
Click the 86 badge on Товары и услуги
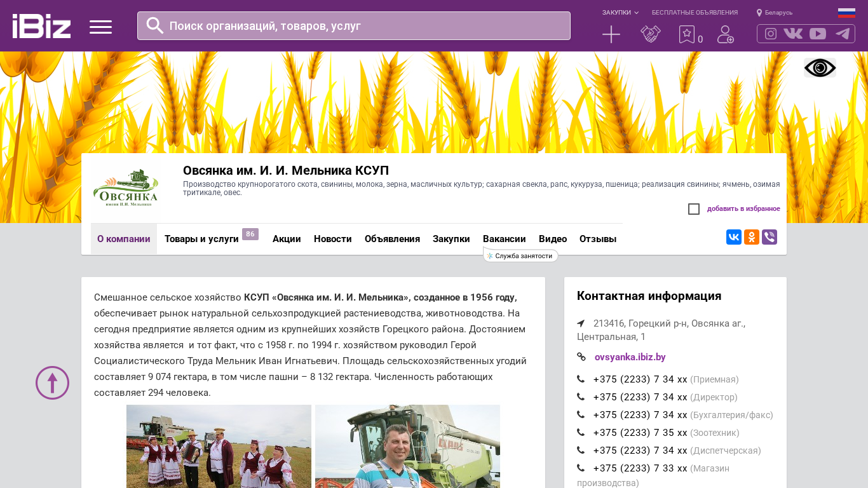coord(250,234)
